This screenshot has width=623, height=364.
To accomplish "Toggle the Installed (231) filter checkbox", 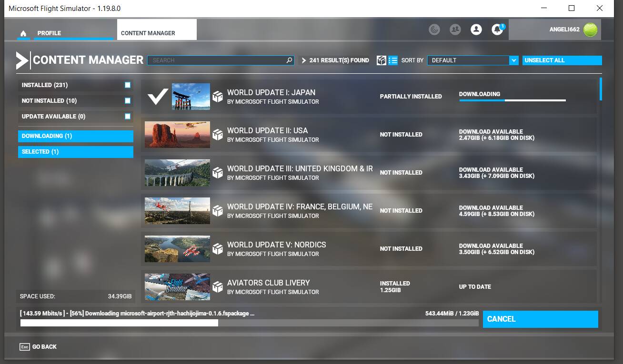I will pyautogui.click(x=128, y=85).
